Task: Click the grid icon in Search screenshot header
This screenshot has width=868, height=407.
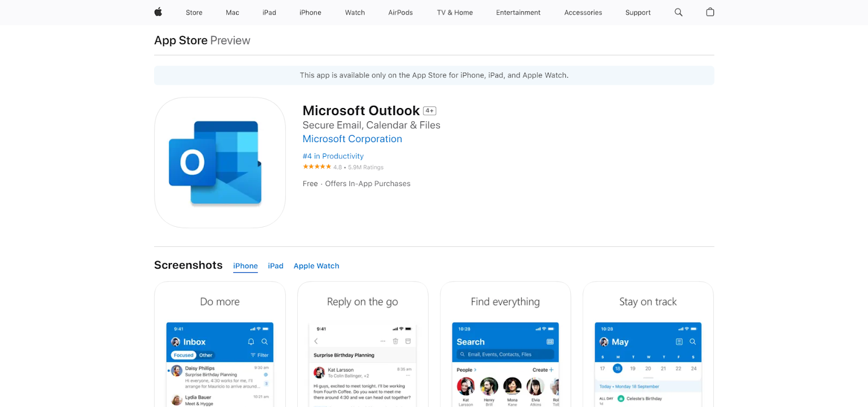Action: pyautogui.click(x=550, y=342)
